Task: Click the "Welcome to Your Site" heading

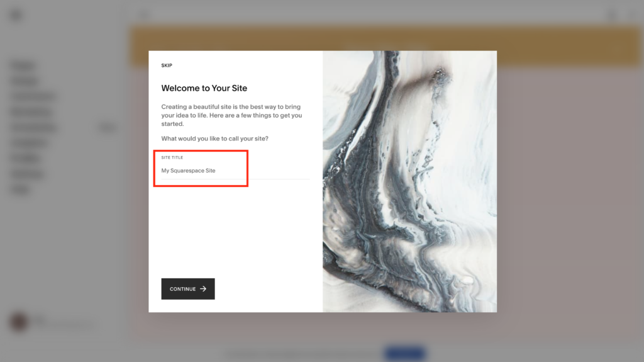Action: tap(204, 88)
